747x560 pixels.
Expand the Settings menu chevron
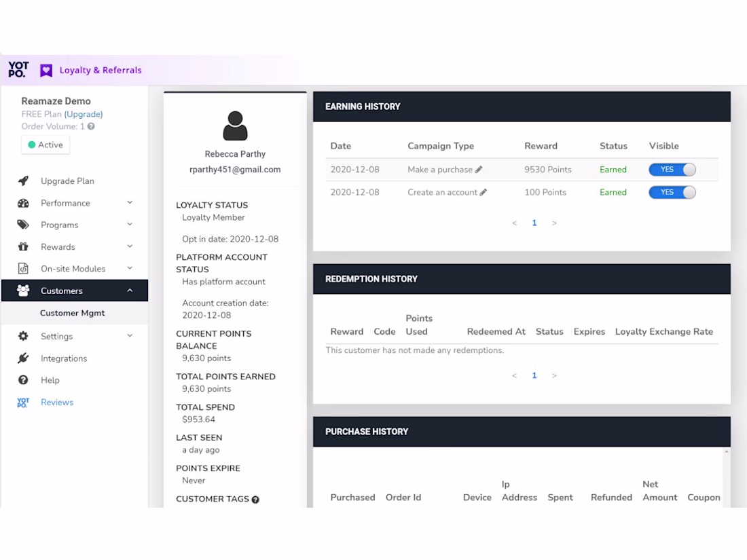coord(130,336)
